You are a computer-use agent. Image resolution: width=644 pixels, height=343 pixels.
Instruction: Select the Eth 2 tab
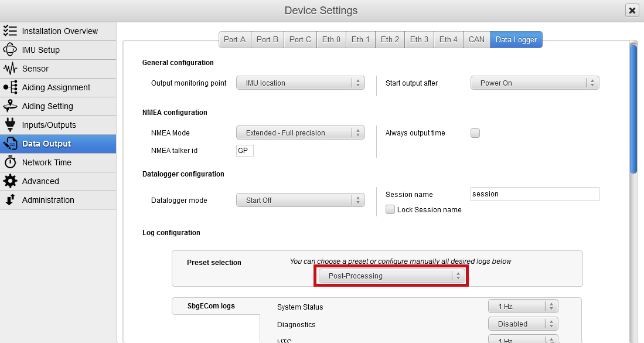tap(390, 39)
